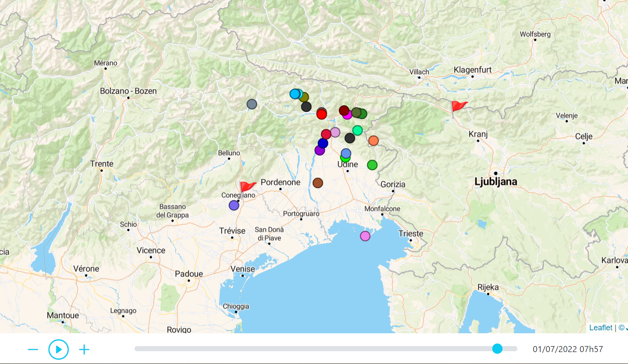The image size is (628, 364).
Task: Click the Ljubljana city label
Action: click(x=496, y=182)
